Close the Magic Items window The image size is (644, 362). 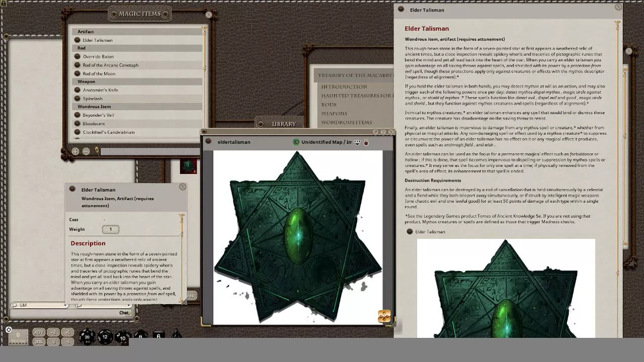coord(209,15)
